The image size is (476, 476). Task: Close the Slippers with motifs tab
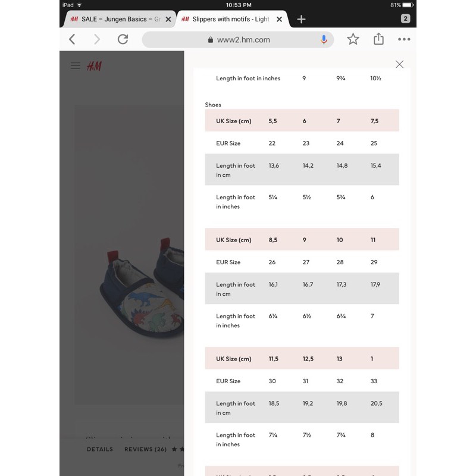click(279, 19)
